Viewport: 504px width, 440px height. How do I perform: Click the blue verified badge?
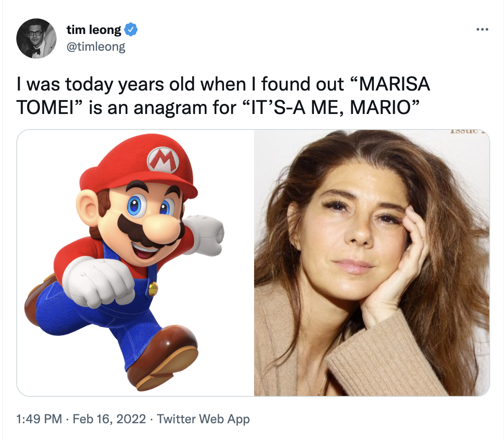click(131, 30)
